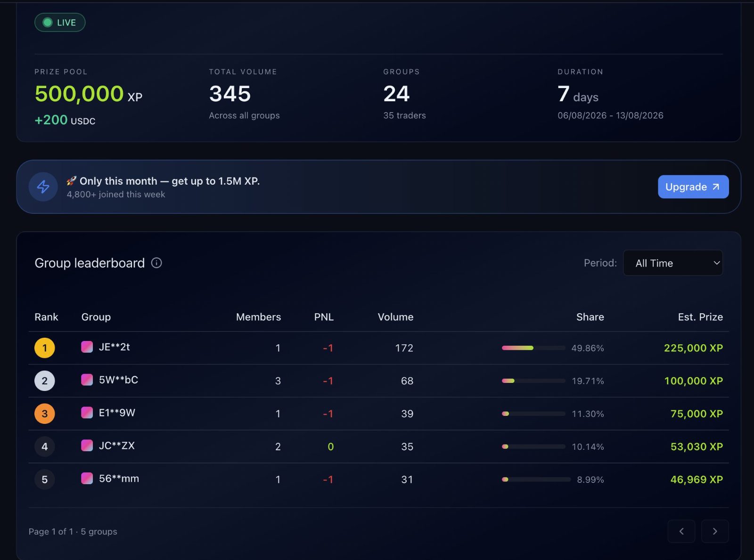This screenshot has height=560, width=754.
Task: Click the Upgrade button
Action: pyautogui.click(x=693, y=187)
